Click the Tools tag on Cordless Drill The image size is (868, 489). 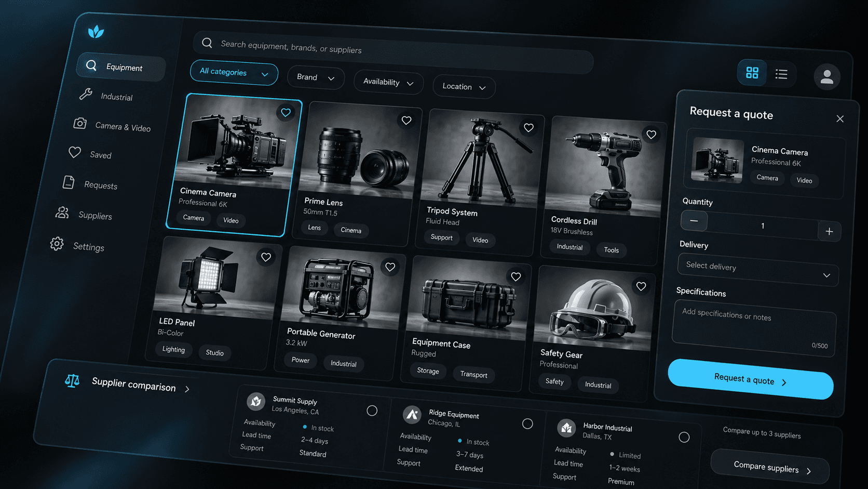(611, 250)
